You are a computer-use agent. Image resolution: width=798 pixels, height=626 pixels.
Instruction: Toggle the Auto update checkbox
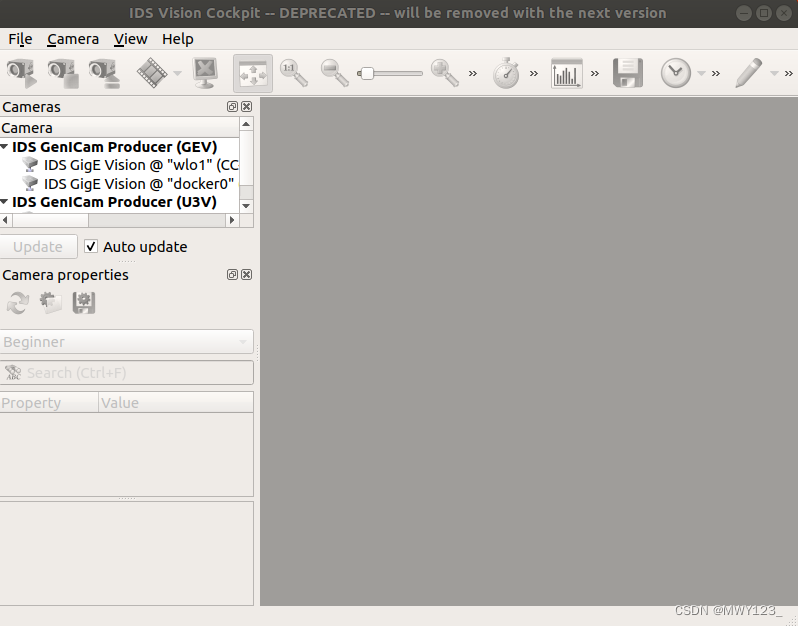(x=91, y=247)
